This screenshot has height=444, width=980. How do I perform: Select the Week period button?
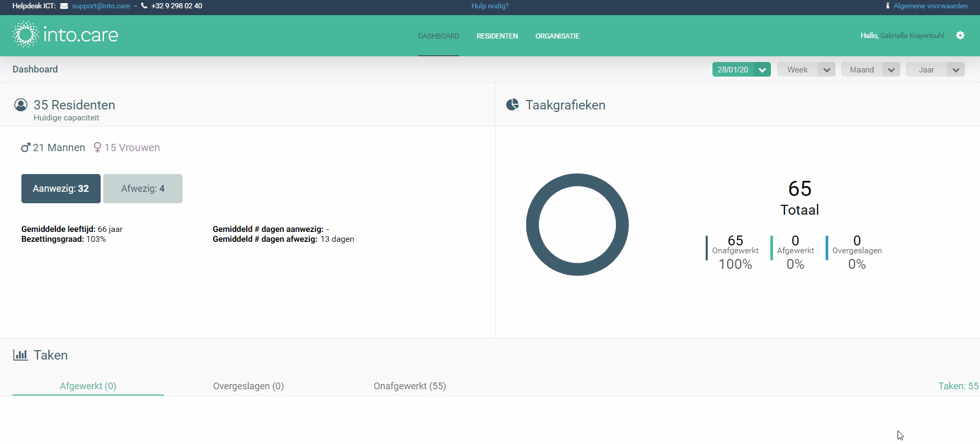tap(797, 69)
